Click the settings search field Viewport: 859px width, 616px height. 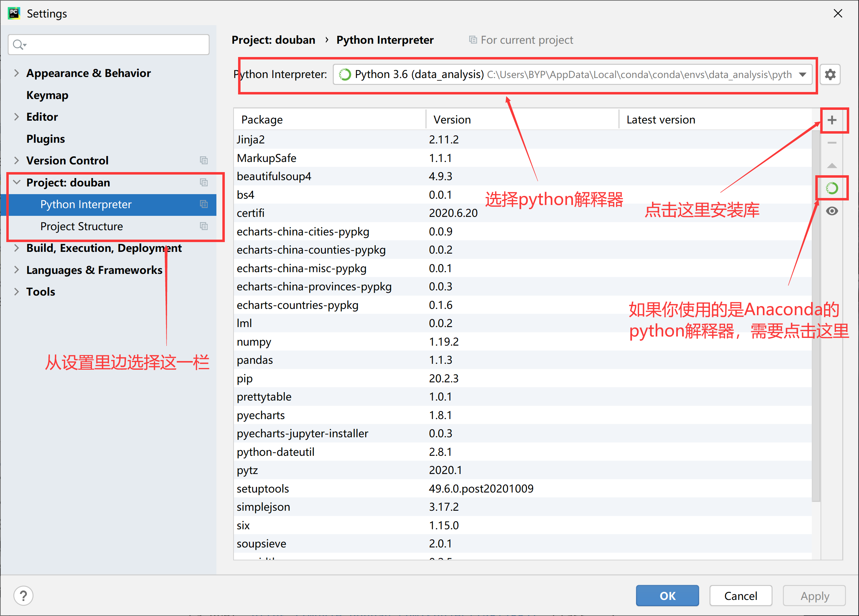tap(114, 45)
